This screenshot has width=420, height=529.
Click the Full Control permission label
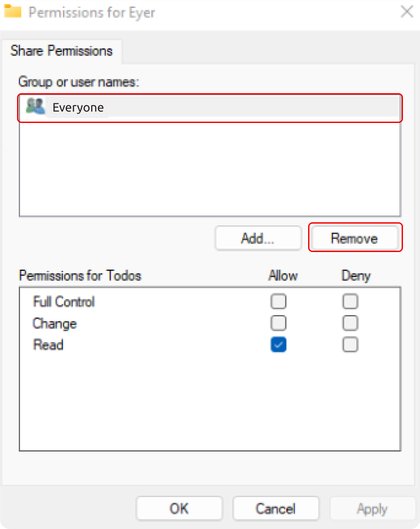(x=64, y=301)
